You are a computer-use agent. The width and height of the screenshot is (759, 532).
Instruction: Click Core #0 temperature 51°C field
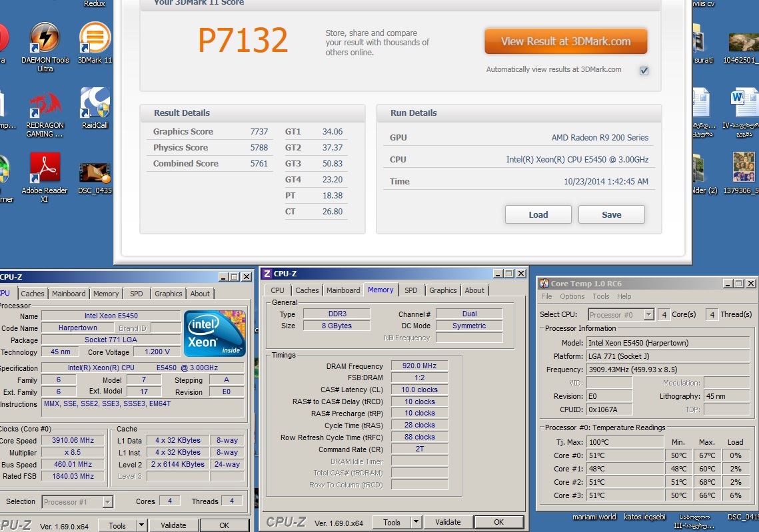coord(625,455)
